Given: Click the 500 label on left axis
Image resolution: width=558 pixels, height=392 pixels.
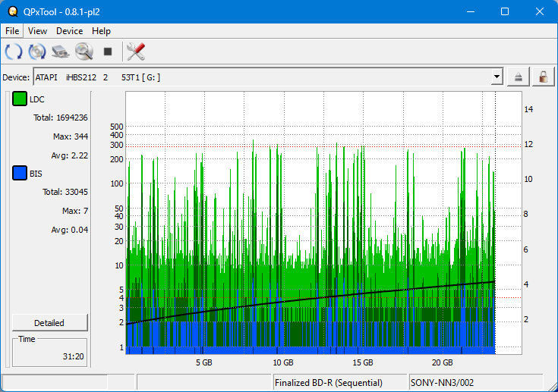Looking at the screenshot, I should [x=117, y=127].
